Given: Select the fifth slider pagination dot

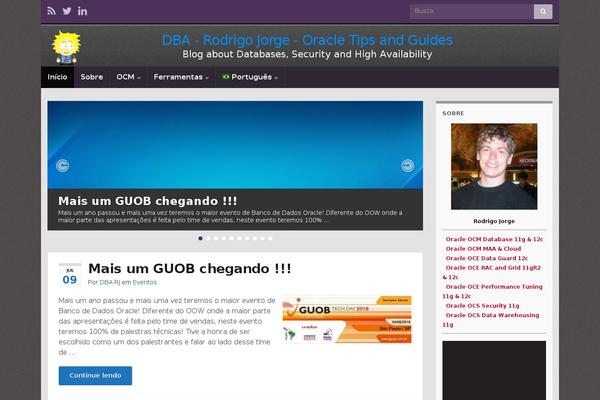Looking at the screenshot, I should 232,238.
